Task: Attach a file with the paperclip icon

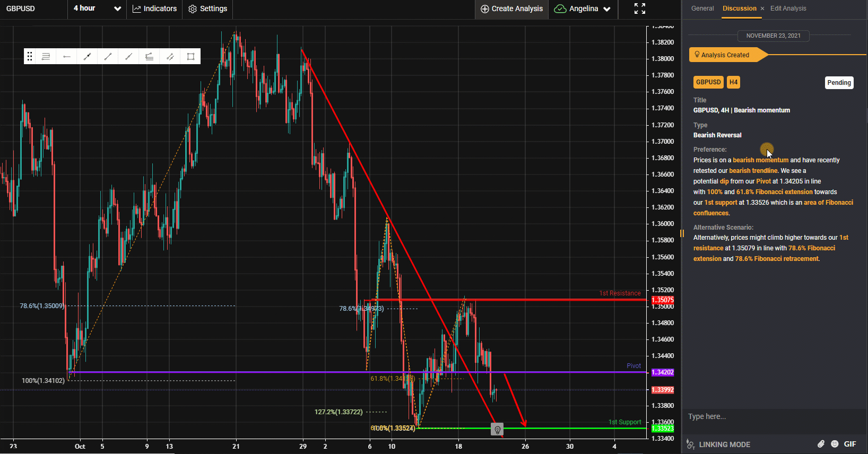Action: click(821, 444)
